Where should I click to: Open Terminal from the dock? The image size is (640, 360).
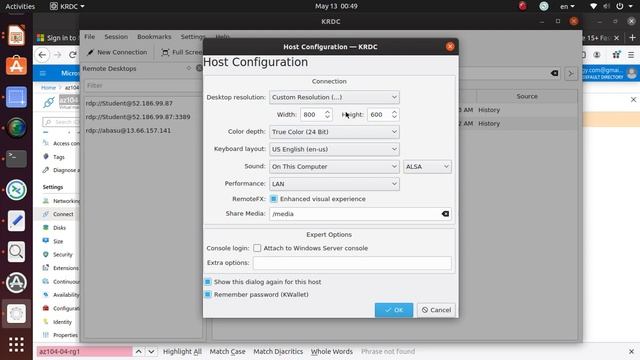pos(16,158)
